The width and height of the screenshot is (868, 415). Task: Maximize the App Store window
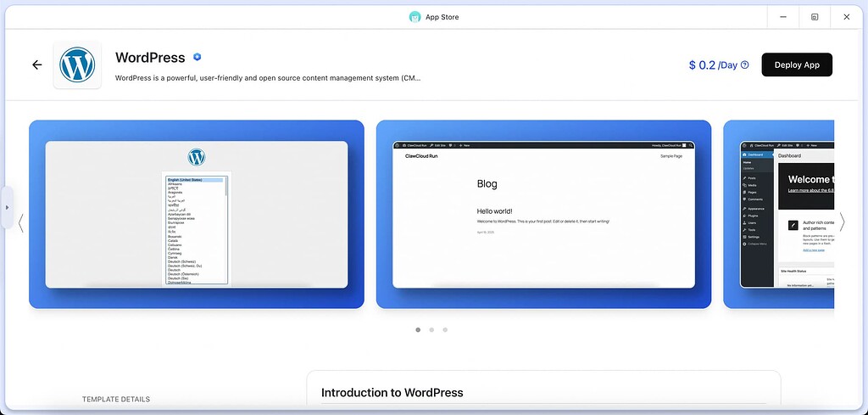click(815, 17)
